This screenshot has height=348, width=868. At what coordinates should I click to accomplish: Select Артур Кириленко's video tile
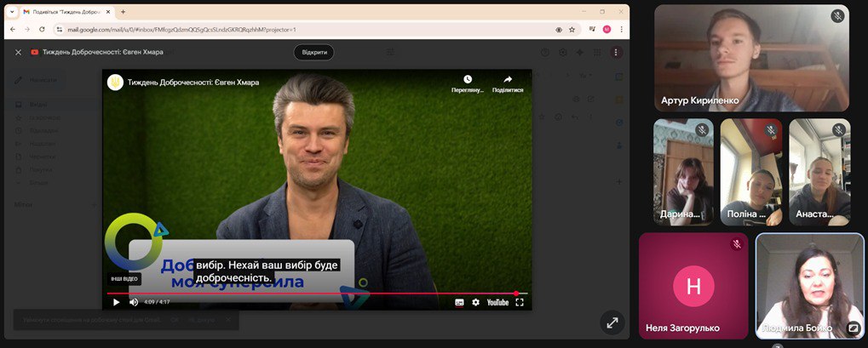click(751, 59)
